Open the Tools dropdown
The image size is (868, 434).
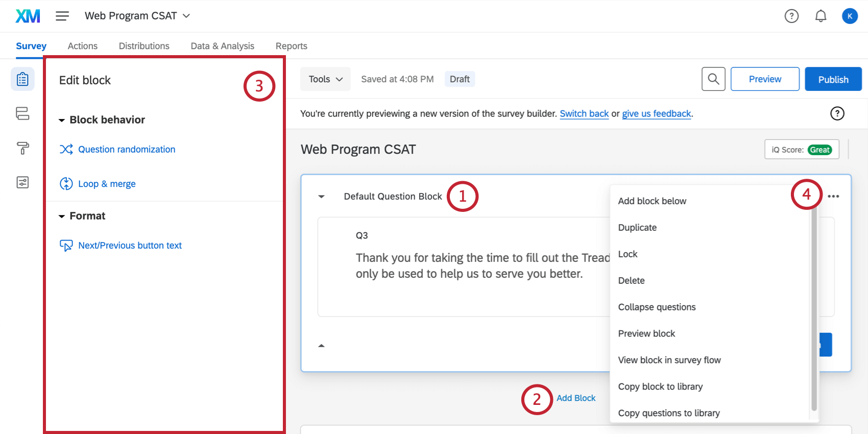325,79
